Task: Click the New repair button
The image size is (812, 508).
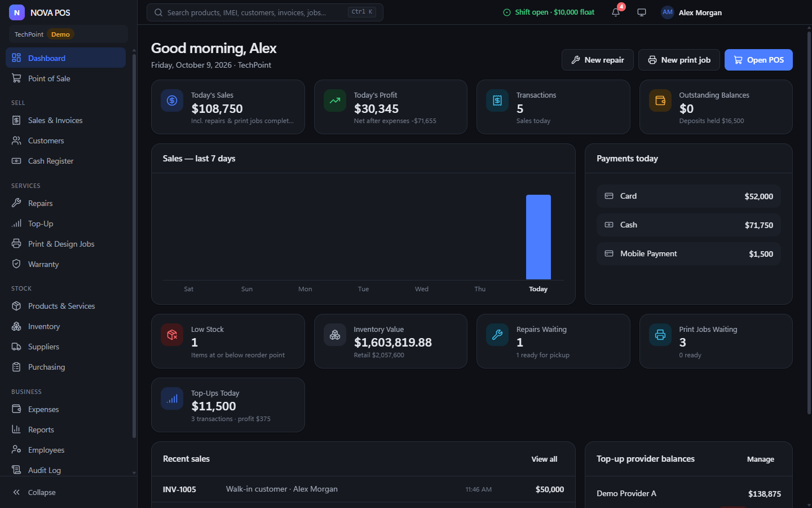Action: pyautogui.click(x=597, y=60)
